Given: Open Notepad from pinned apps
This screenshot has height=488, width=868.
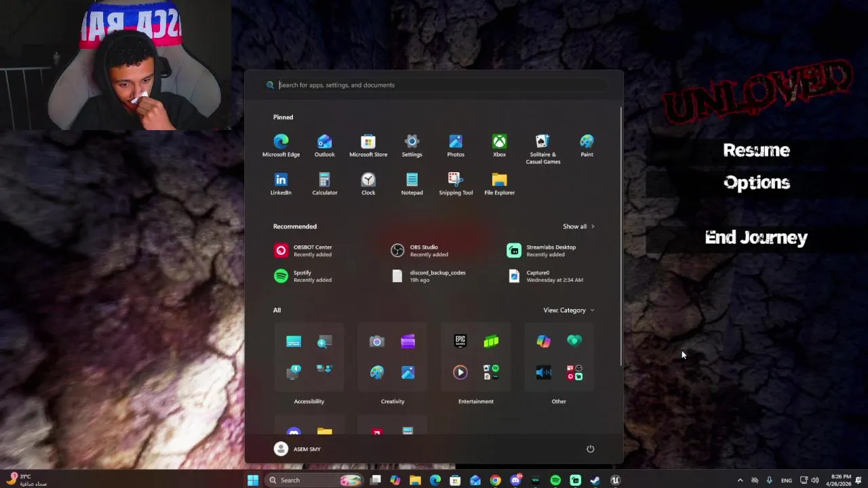Looking at the screenshot, I should point(412,184).
